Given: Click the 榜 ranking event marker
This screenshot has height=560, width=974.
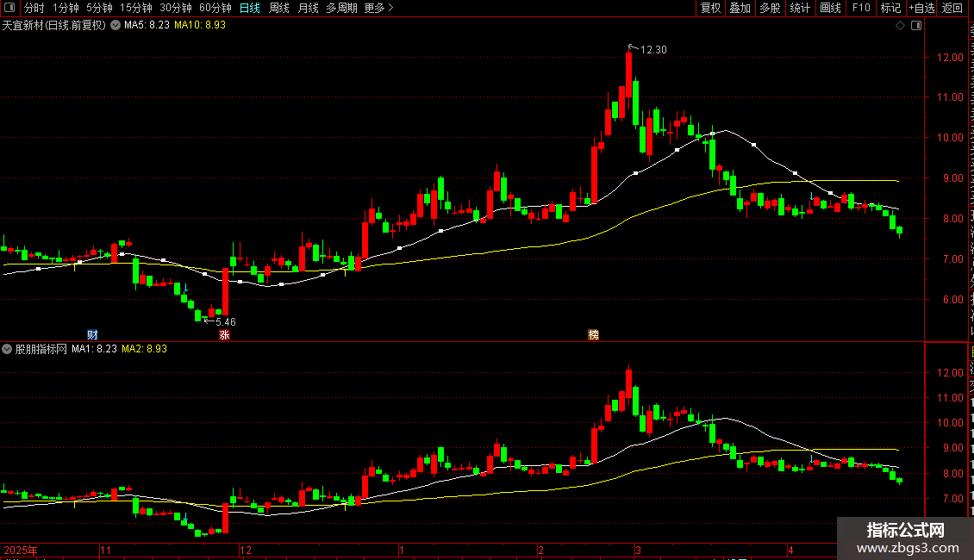Looking at the screenshot, I should click(593, 335).
